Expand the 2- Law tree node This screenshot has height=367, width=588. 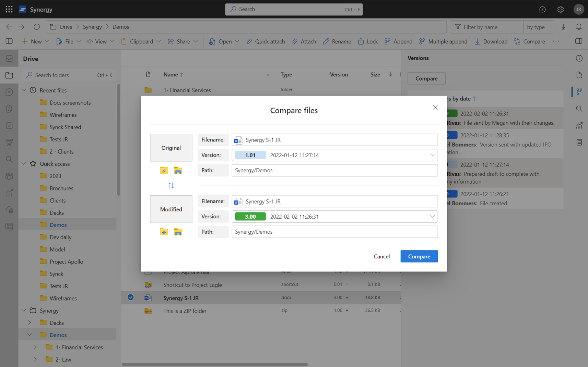coord(35,359)
